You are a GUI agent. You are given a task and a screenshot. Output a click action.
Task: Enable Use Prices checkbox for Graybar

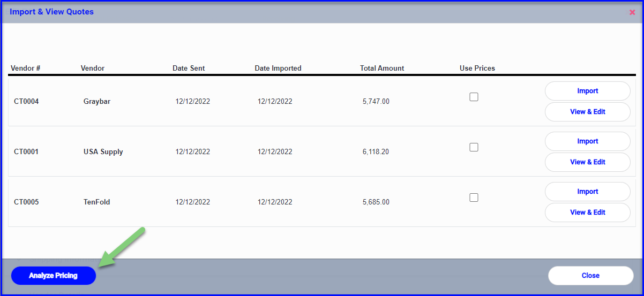pyautogui.click(x=474, y=97)
